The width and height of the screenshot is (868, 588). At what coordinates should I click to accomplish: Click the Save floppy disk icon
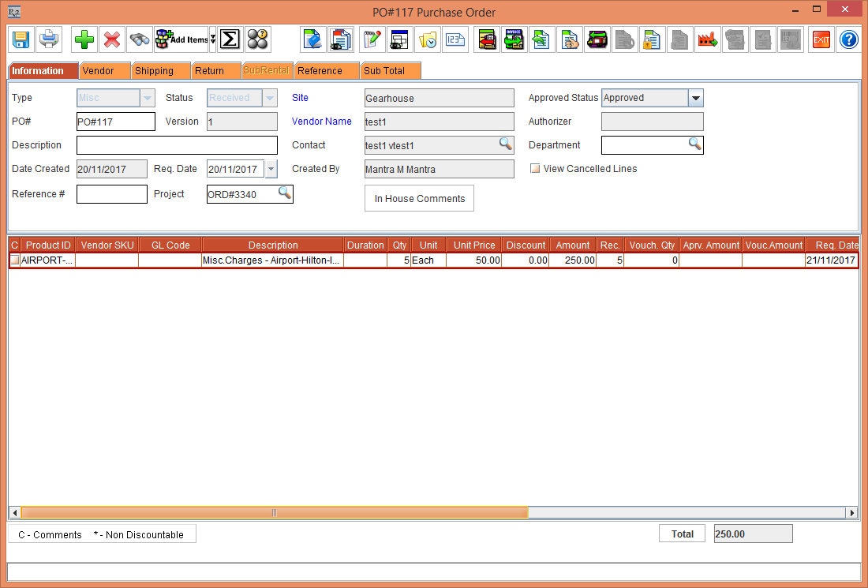[21, 39]
